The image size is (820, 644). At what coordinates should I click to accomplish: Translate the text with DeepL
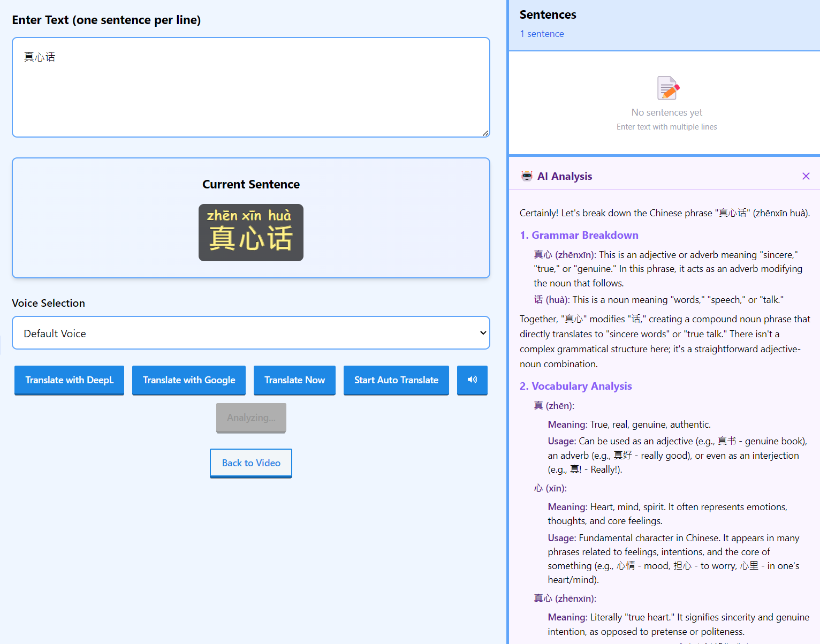[69, 380]
